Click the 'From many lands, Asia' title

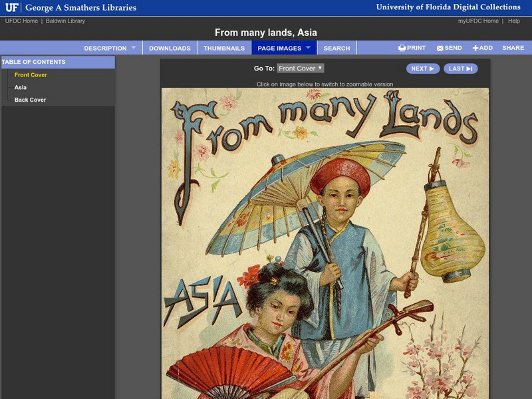tap(266, 33)
